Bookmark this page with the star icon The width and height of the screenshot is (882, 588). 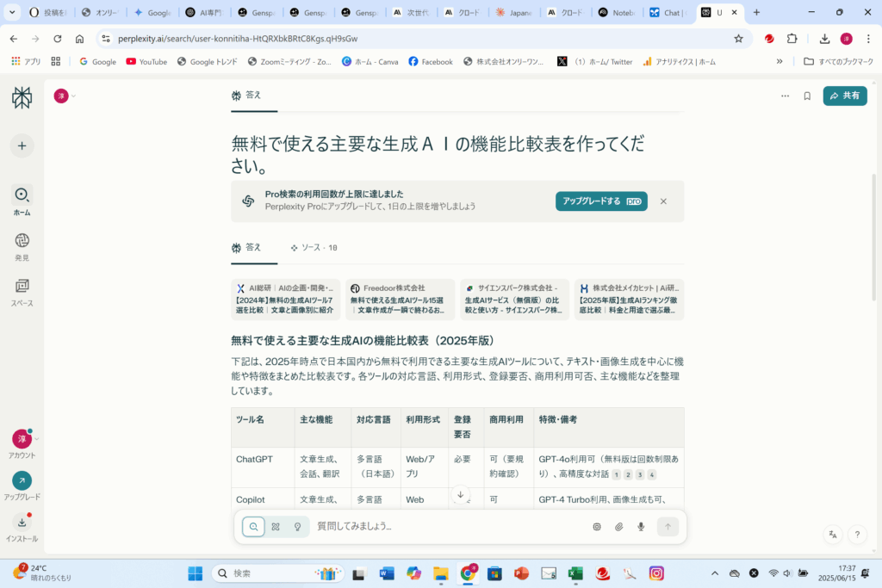coord(738,38)
